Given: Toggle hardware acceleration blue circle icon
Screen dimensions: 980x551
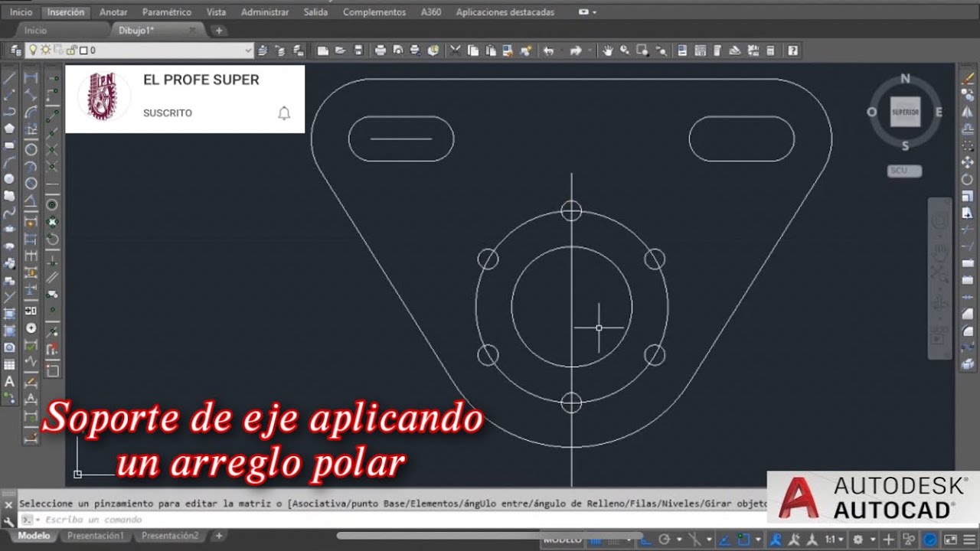Looking at the screenshot, I should pyautogui.click(x=930, y=540).
